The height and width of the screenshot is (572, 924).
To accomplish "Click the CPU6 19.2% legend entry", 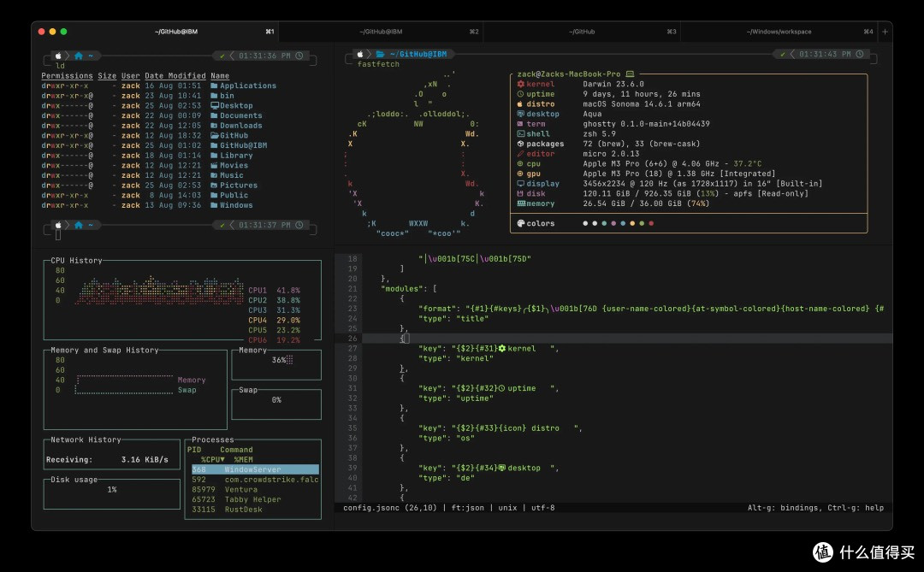I will point(274,340).
